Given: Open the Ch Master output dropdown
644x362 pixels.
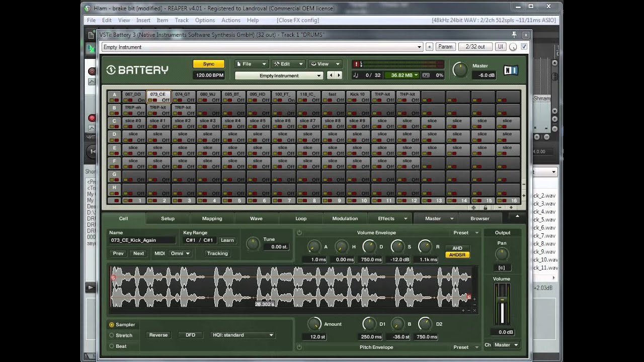Looking at the screenshot, I should tap(506, 345).
